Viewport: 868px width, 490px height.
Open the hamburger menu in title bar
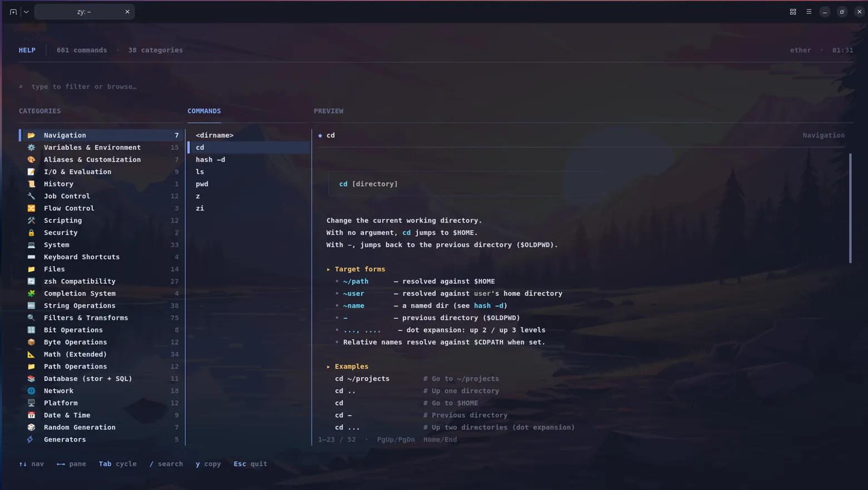point(809,12)
